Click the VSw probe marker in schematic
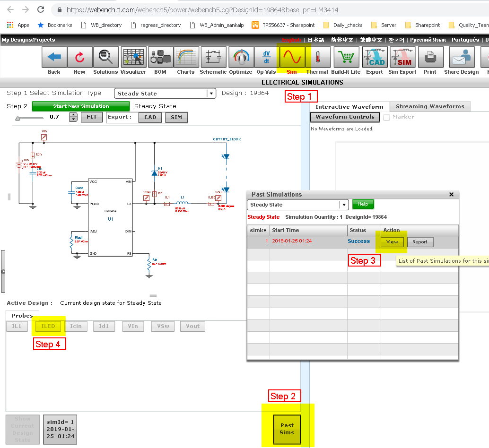 146,198
